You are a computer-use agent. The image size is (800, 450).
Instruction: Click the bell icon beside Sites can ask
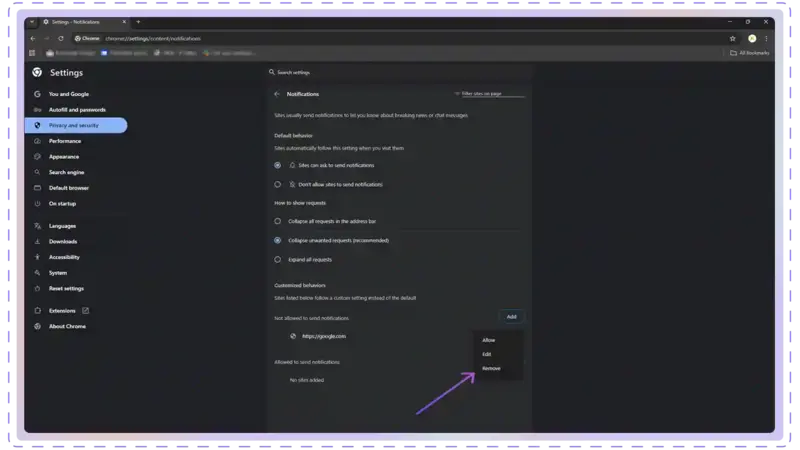(292, 165)
